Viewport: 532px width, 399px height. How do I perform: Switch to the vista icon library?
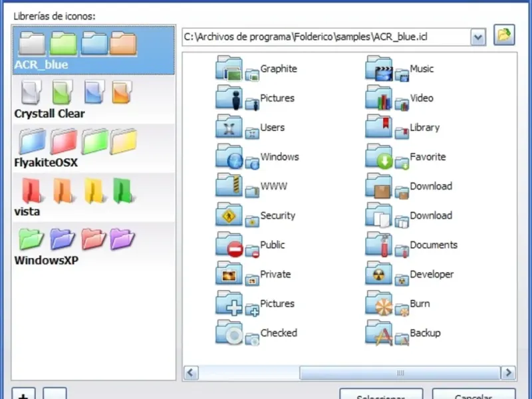pos(94,197)
